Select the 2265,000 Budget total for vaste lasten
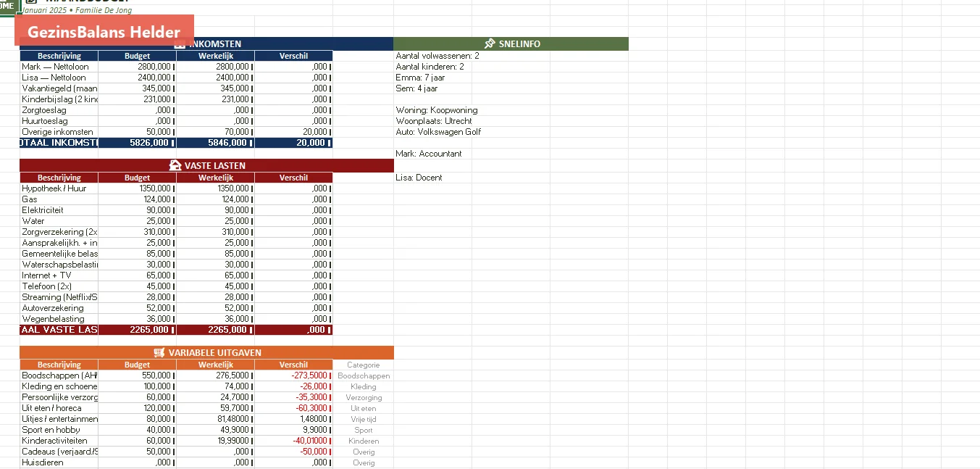This screenshot has width=980, height=469. point(137,330)
